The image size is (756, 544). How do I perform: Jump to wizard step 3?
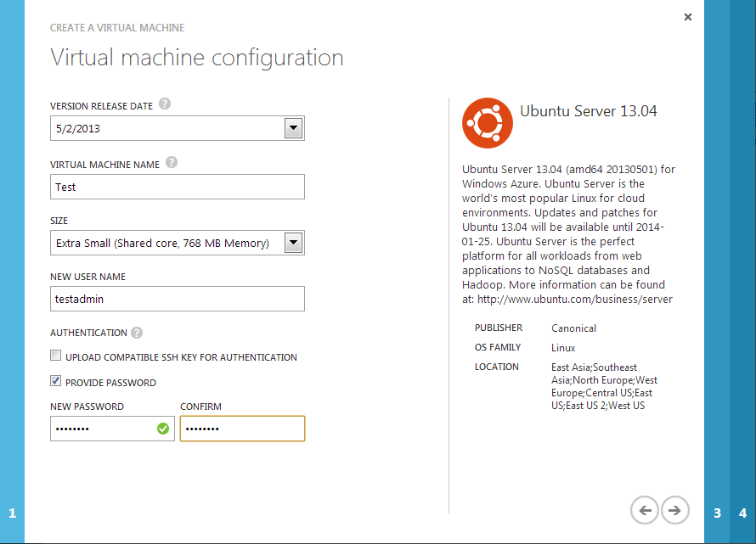[717, 513]
